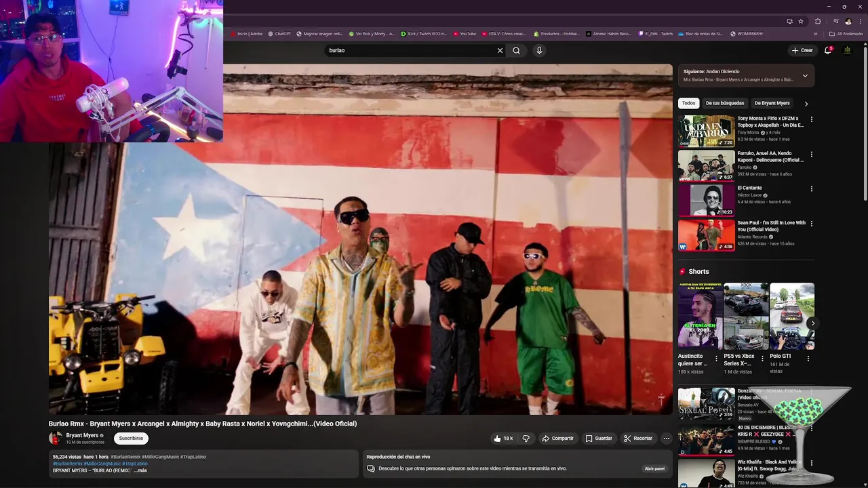Open more actions ellipsis under the video
The image size is (868, 488).
click(x=666, y=439)
